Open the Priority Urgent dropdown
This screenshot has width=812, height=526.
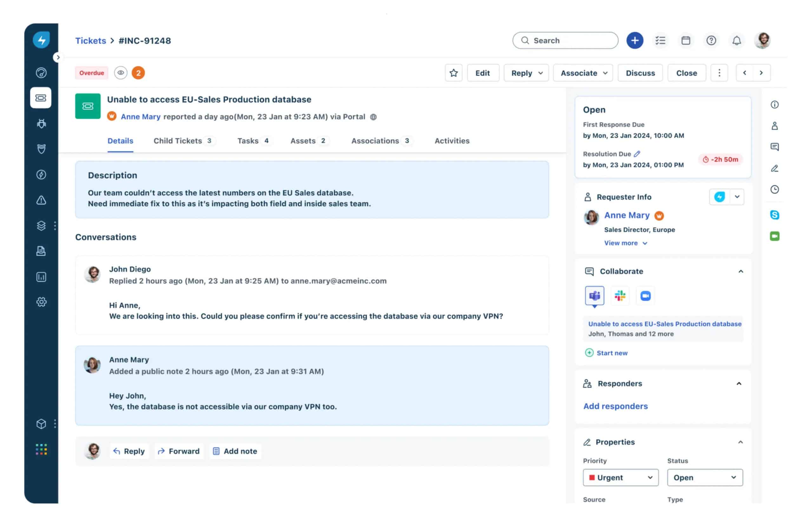pos(621,477)
